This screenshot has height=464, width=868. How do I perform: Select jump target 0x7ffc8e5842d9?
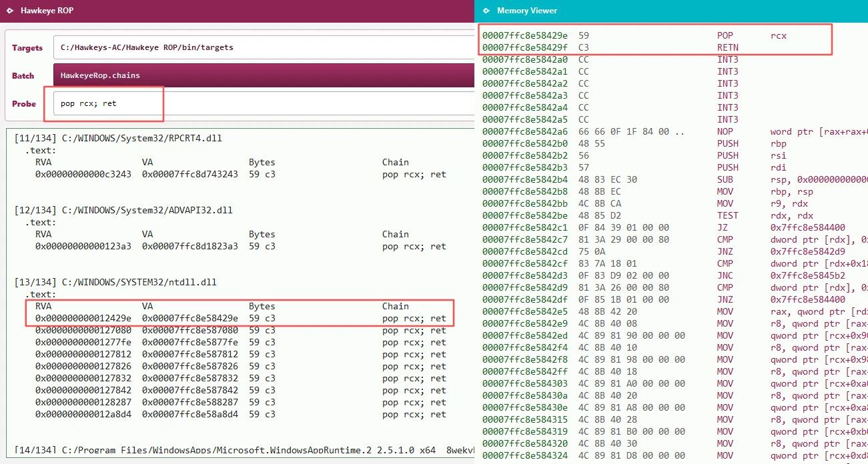click(x=808, y=251)
